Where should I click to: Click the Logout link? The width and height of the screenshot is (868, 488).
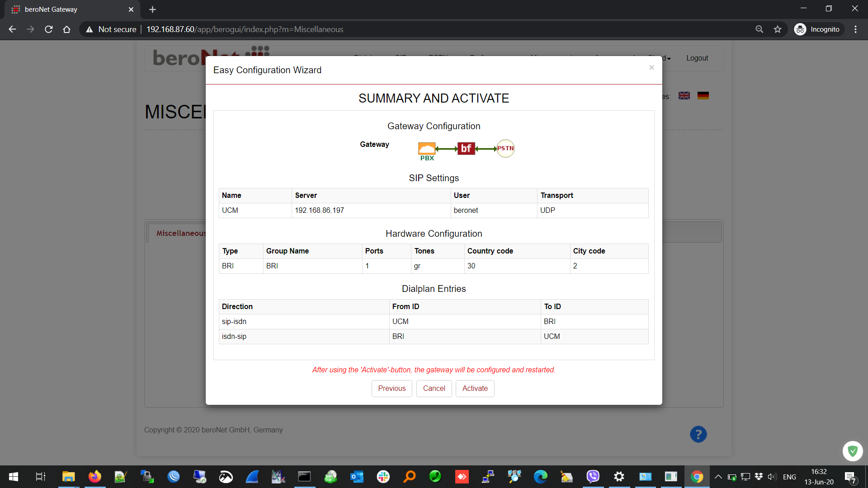click(x=697, y=58)
